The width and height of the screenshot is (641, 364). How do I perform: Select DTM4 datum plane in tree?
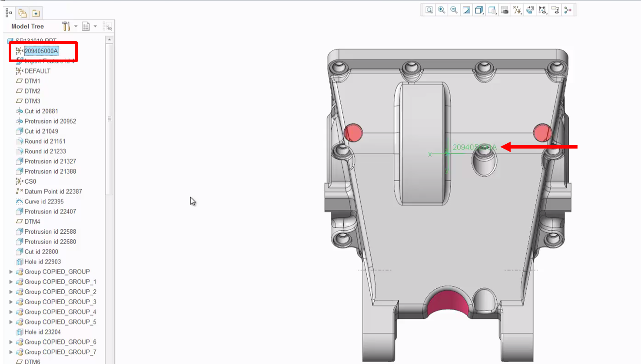coord(28,222)
